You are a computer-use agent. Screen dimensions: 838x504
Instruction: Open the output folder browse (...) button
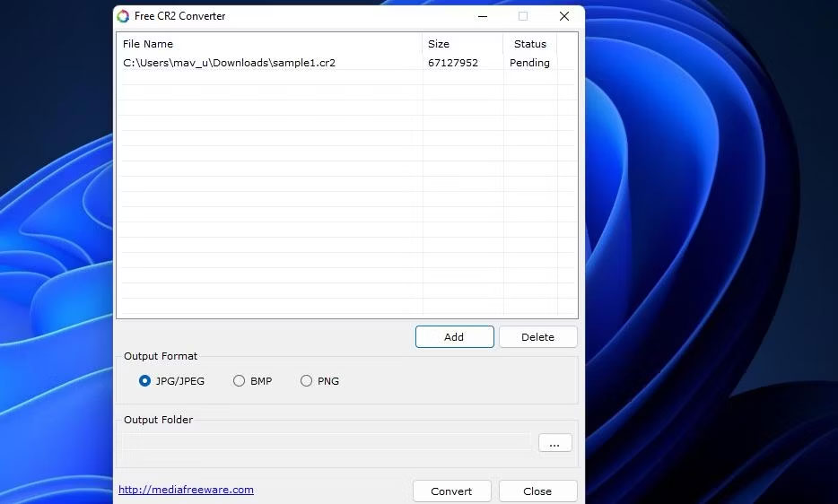tap(554, 443)
